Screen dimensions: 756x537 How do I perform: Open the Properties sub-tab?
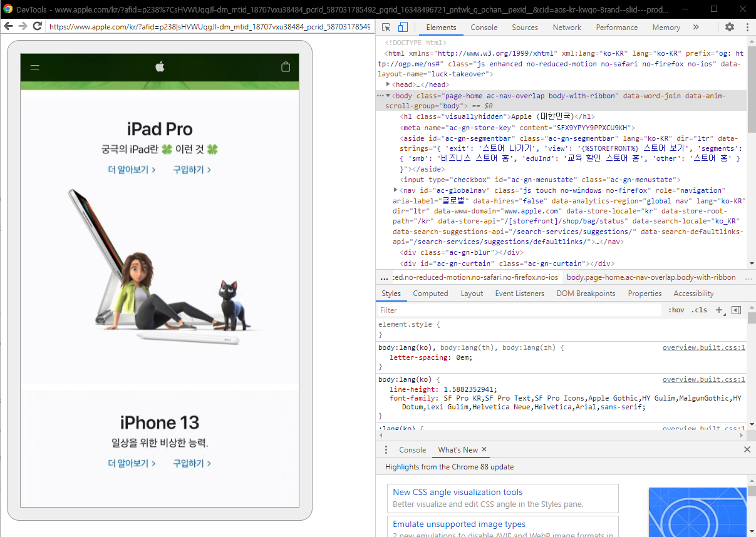645,294
